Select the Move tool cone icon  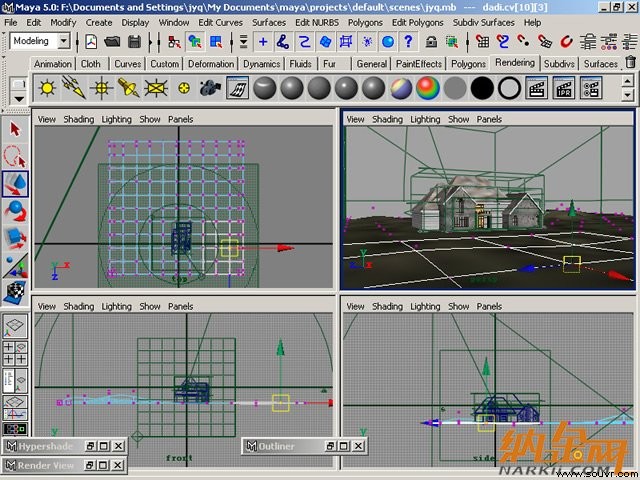pos(16,184)
